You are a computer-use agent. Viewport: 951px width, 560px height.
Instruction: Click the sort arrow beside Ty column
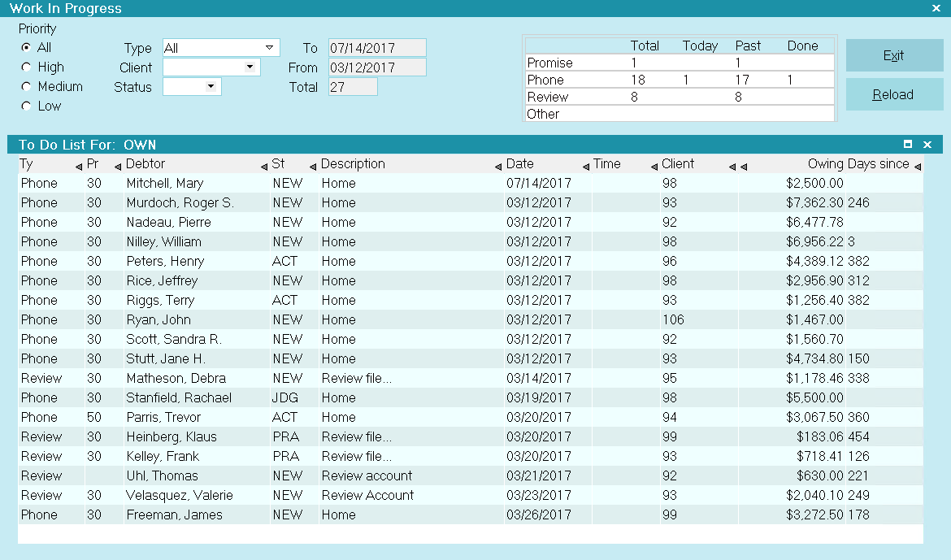[78, 167]
